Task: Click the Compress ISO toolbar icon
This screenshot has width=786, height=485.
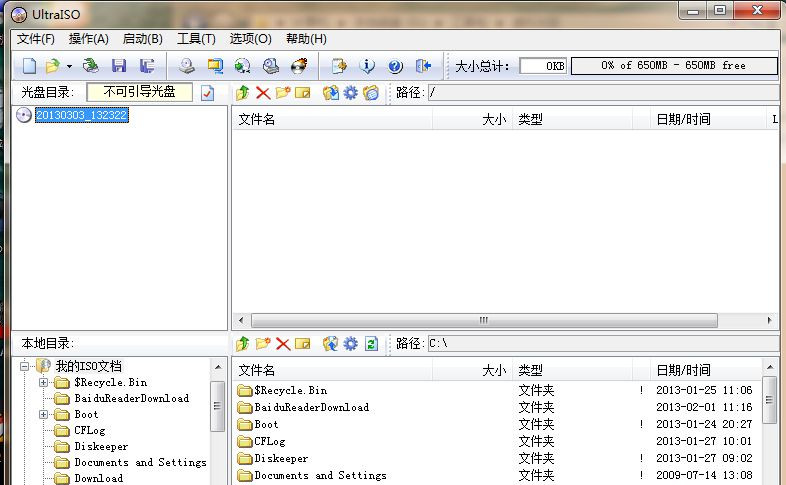Action: (x=215, y=66)
